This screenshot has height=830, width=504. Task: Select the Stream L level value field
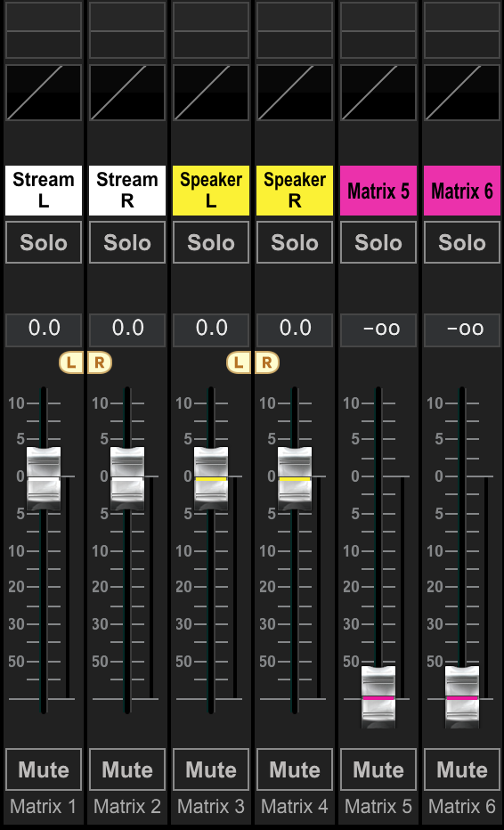[x=44, y=330]
